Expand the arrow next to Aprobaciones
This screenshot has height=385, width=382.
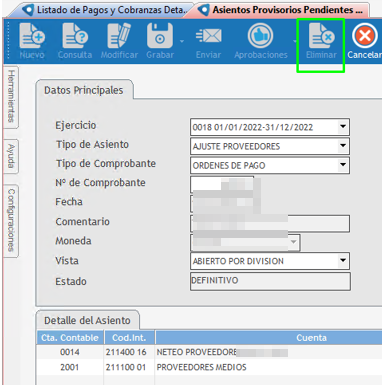(x=295, y=41)
